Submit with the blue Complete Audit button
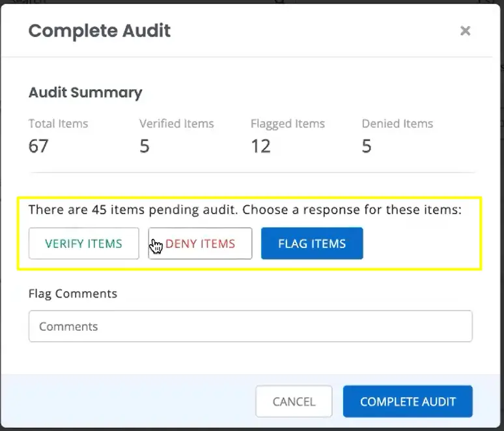Screen dimensions: 504x431 pos(408,402)
